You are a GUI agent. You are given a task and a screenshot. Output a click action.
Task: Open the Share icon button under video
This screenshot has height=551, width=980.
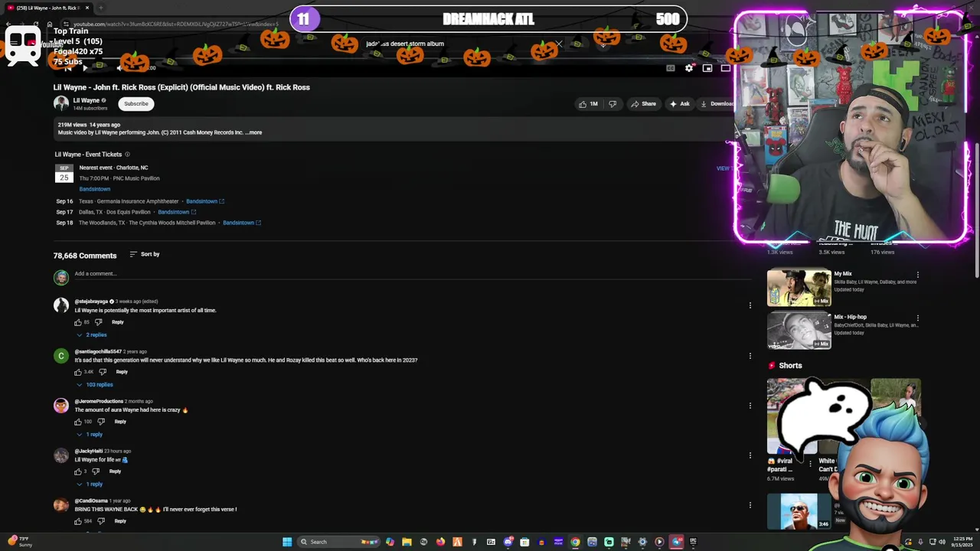[643, 104]
